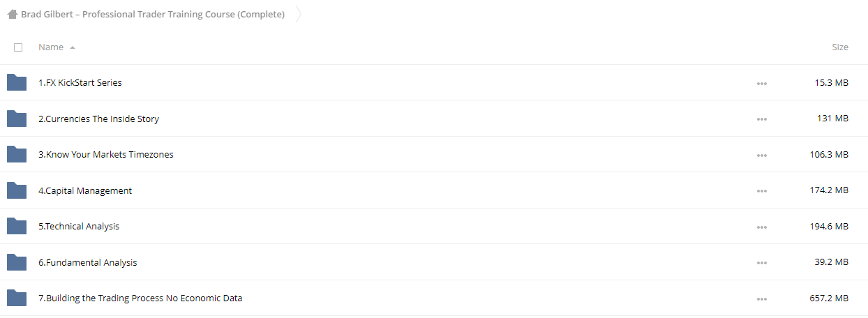Open more options for 7.Building the Trading Process
The image size is (868, 318).
point(761,299)
